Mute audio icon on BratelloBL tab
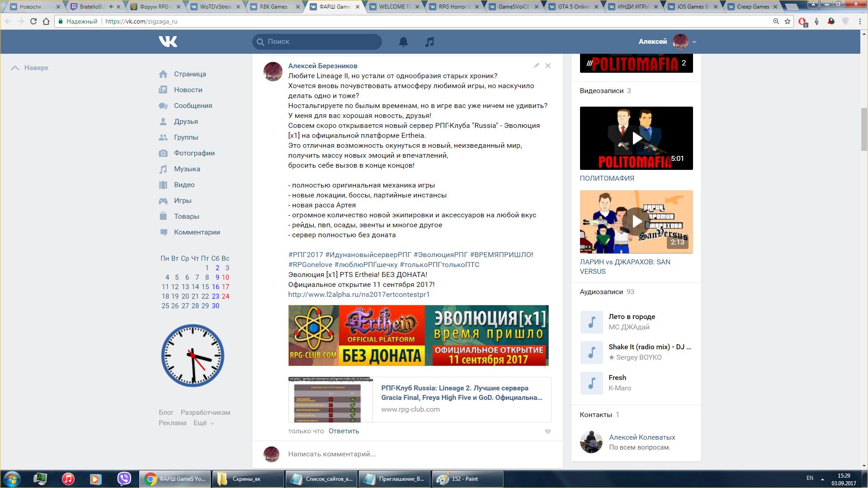This screenshot has height=488, width=868. 111,7
